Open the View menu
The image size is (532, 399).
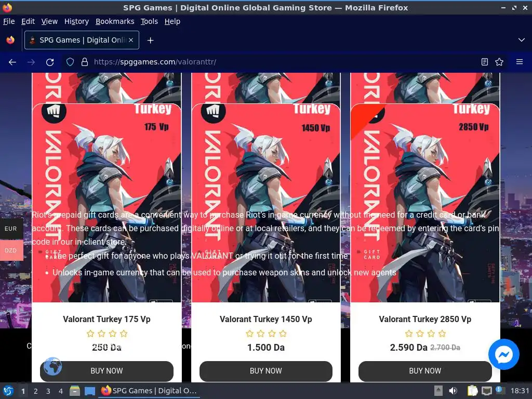coord(49,21)
